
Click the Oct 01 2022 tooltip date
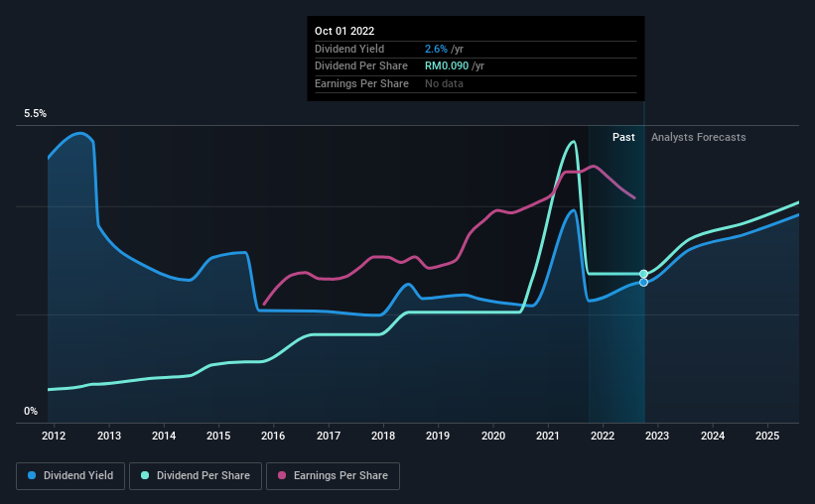point(344,31)
